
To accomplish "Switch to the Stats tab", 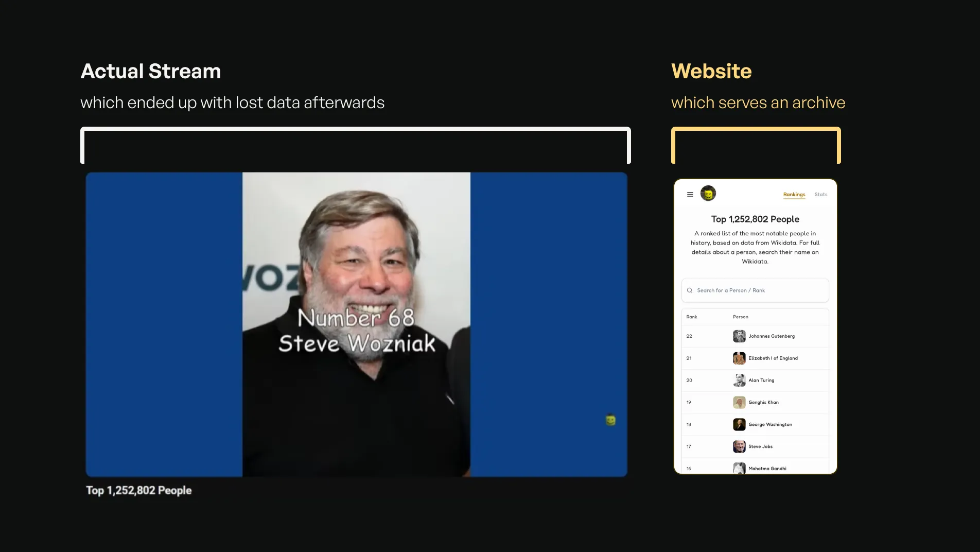I will 821,195.
